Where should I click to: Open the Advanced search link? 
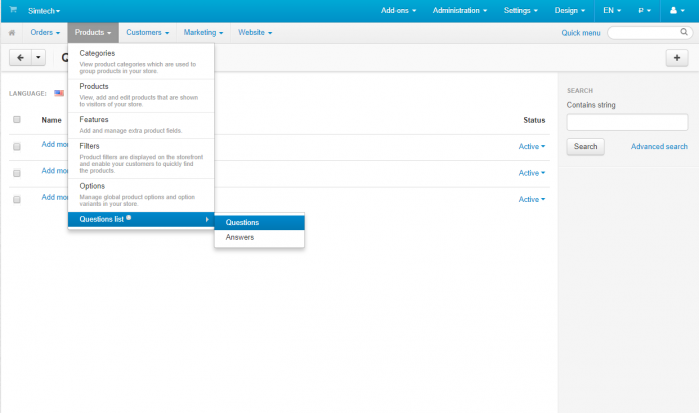pos(659,146)
